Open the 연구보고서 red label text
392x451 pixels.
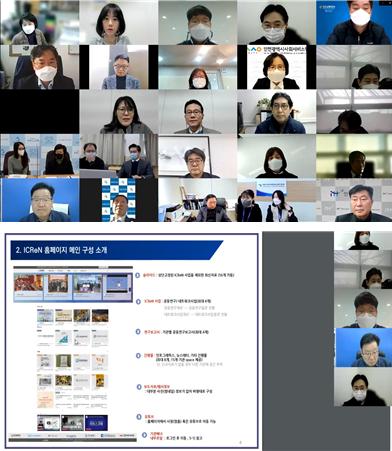click(x=153, y=332)
